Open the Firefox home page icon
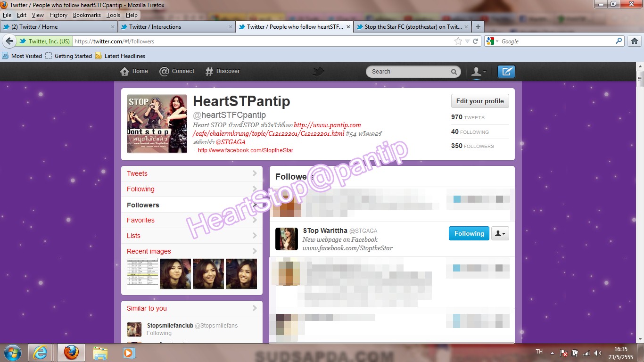 [x=635, y=41]
